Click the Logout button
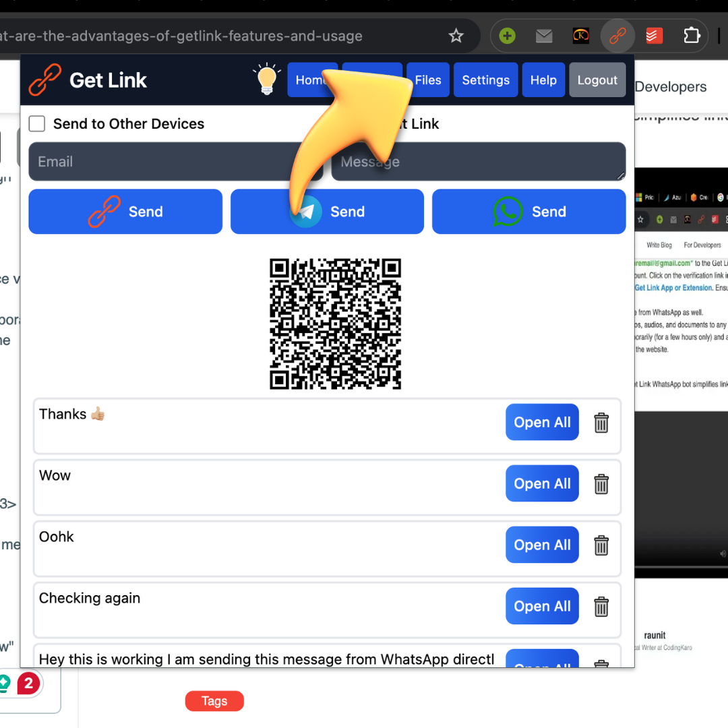Viewport: 728px width, 728px height. (597, 80)
